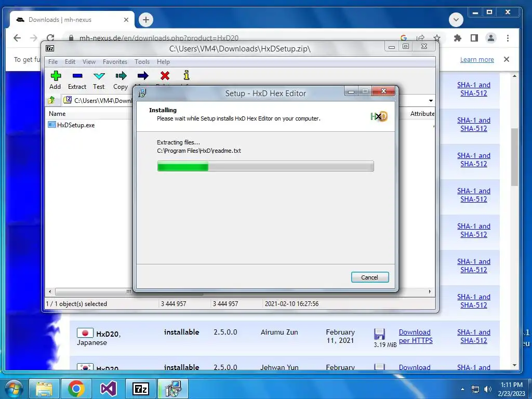Image resolution: width=532 pixels, height=399 pixels.
Task: Open Windows Explorer from taskbar
Action: point(44,389)
